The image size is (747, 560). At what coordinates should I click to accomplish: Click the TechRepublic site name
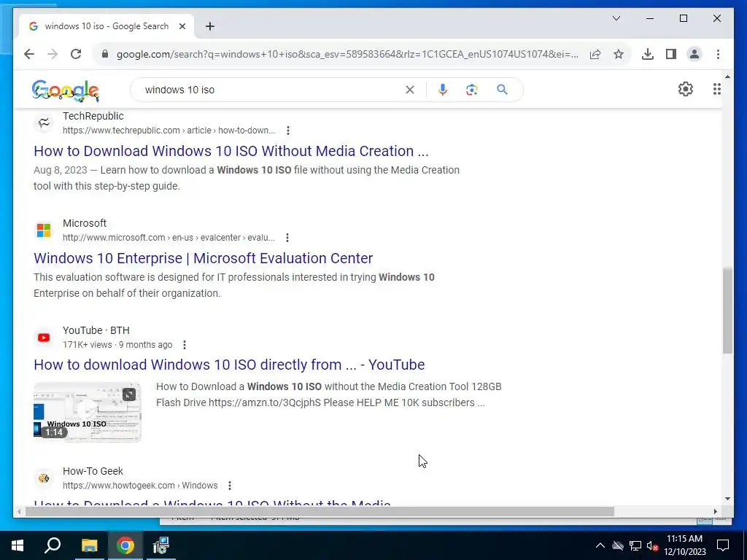click(93, 116)
